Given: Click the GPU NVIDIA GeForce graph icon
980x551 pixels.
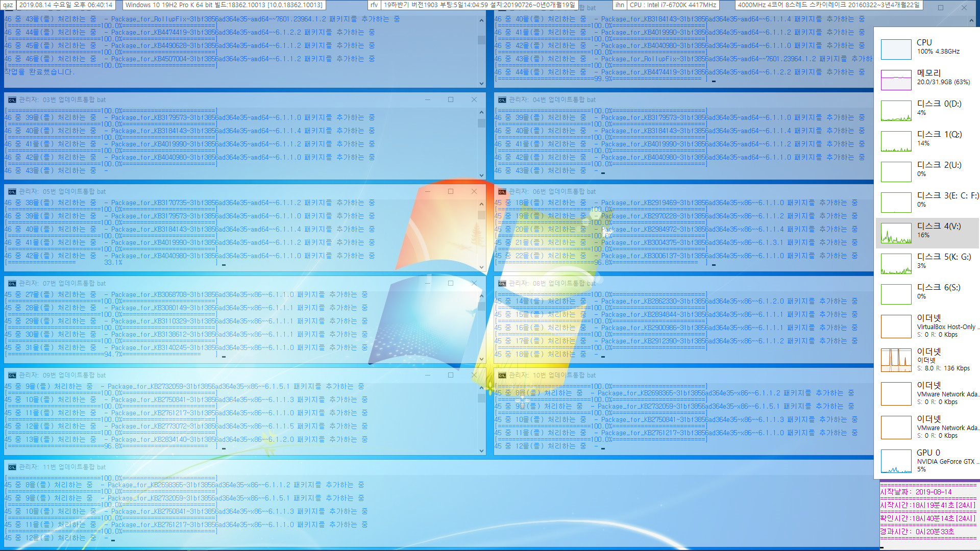Looking at the screenshot, I should tap(895, 460).
